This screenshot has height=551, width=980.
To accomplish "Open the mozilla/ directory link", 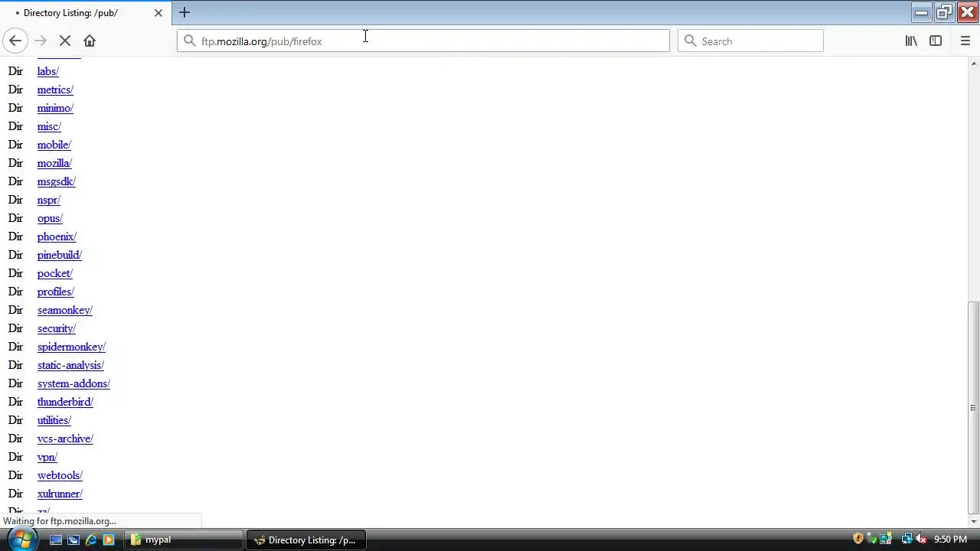I will tap(54, 163).
